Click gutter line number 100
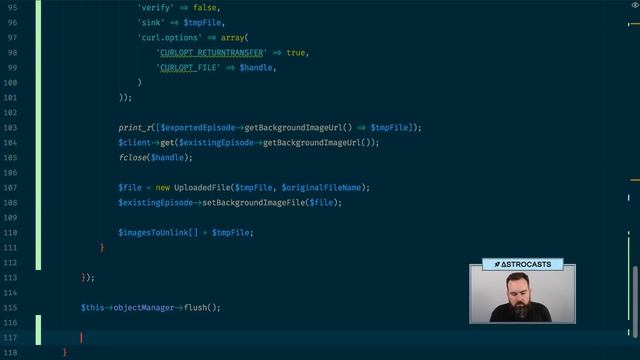Image resolution: width=640 pixels, height=360 pixels. coord(11,82)
